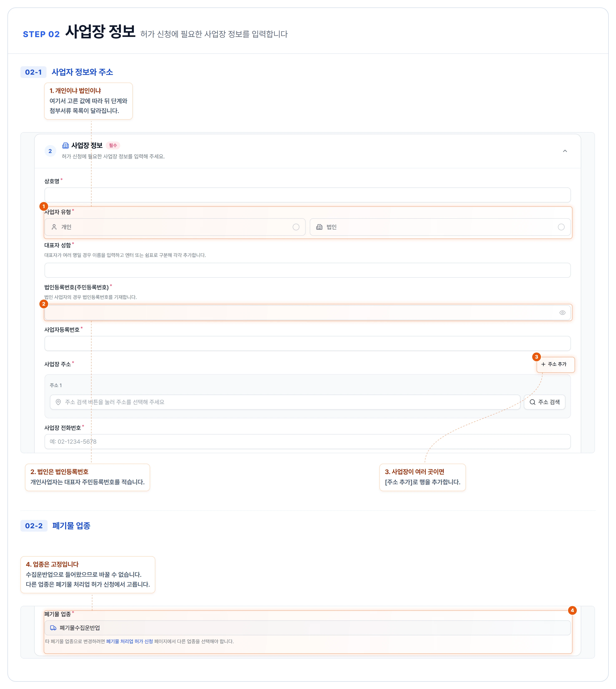Click the magnifier icon in 주소 검색 button

click(x=532, y=402)
